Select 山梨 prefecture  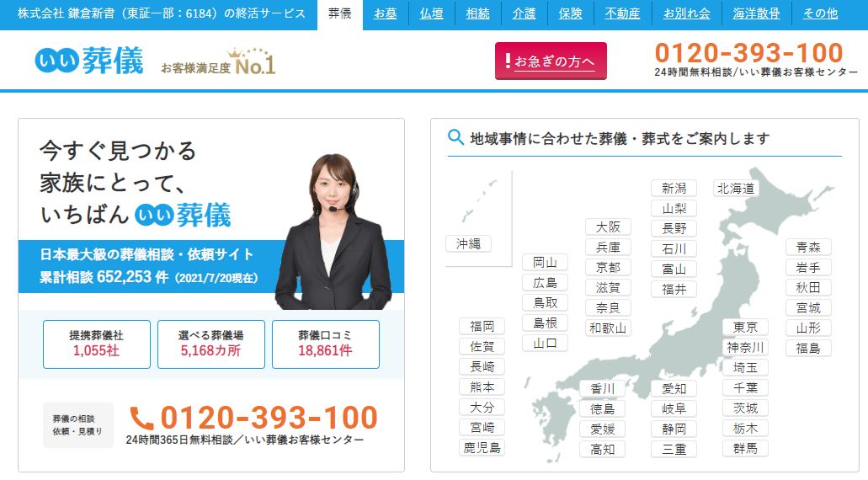pos(674,209)
